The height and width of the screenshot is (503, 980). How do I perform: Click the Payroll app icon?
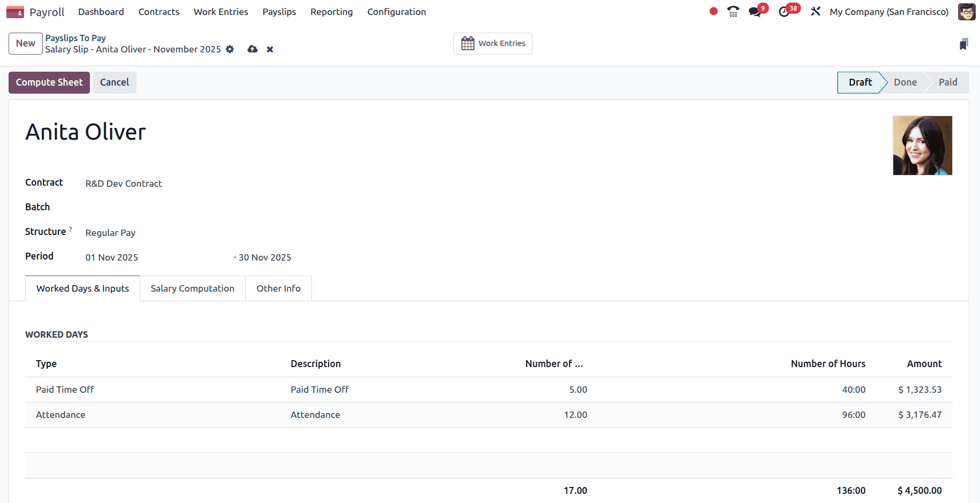coord(14,11)
